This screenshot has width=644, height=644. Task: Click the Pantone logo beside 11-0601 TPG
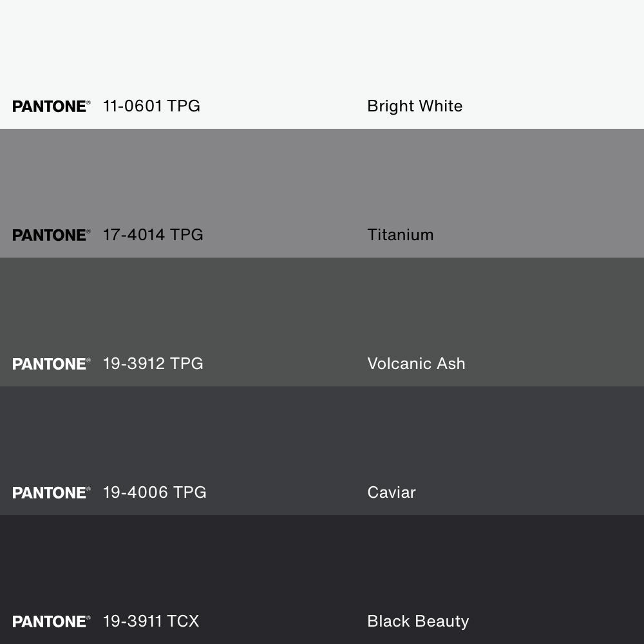pos(51,106)
